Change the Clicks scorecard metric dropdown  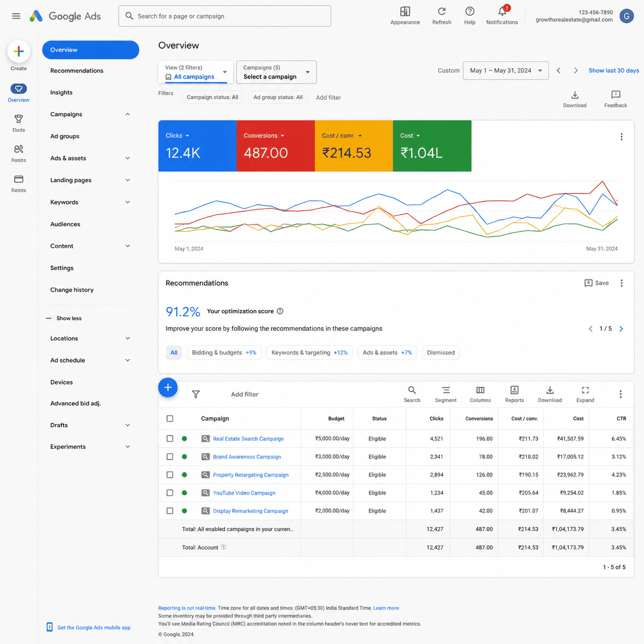[178, 136]
